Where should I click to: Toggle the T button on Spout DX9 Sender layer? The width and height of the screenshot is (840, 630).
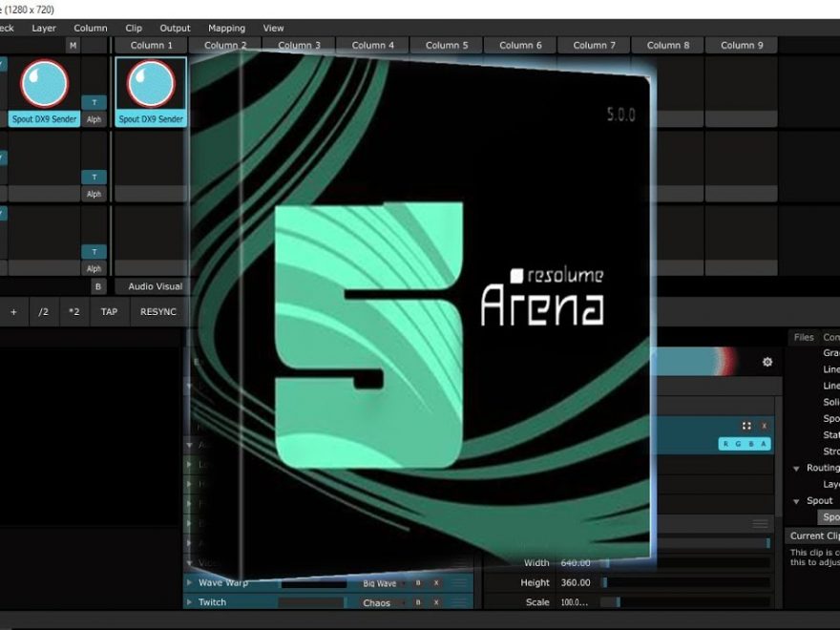tap(94, 102)
